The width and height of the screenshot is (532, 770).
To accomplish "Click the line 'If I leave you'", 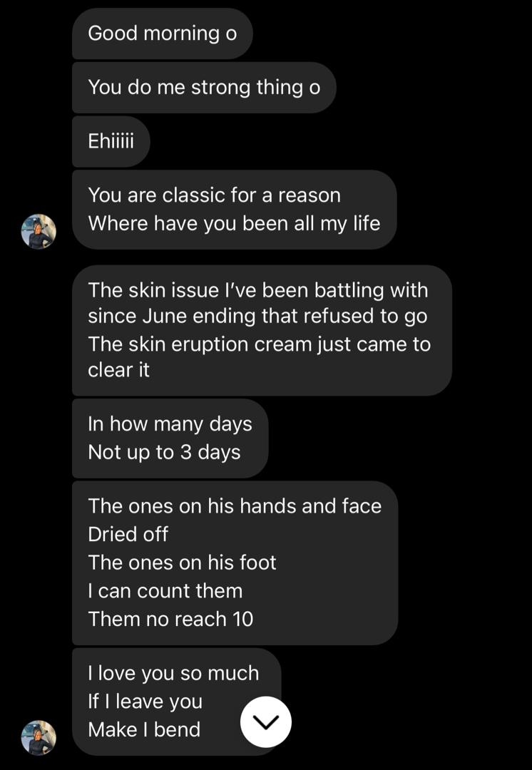I will click(145, 702).
